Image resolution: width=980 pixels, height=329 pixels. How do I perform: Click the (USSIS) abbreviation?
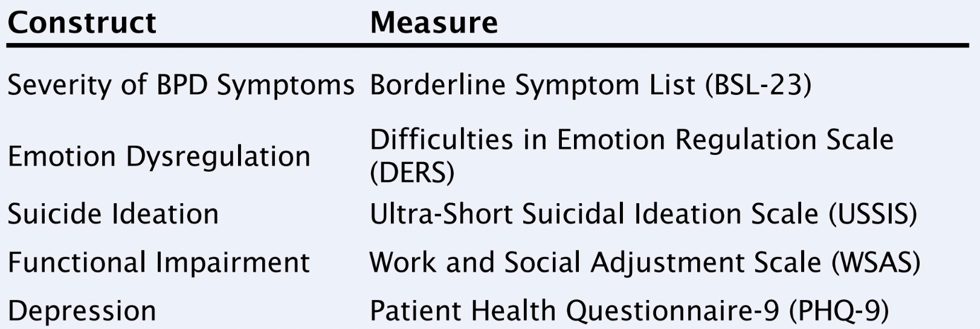[874, 214]
